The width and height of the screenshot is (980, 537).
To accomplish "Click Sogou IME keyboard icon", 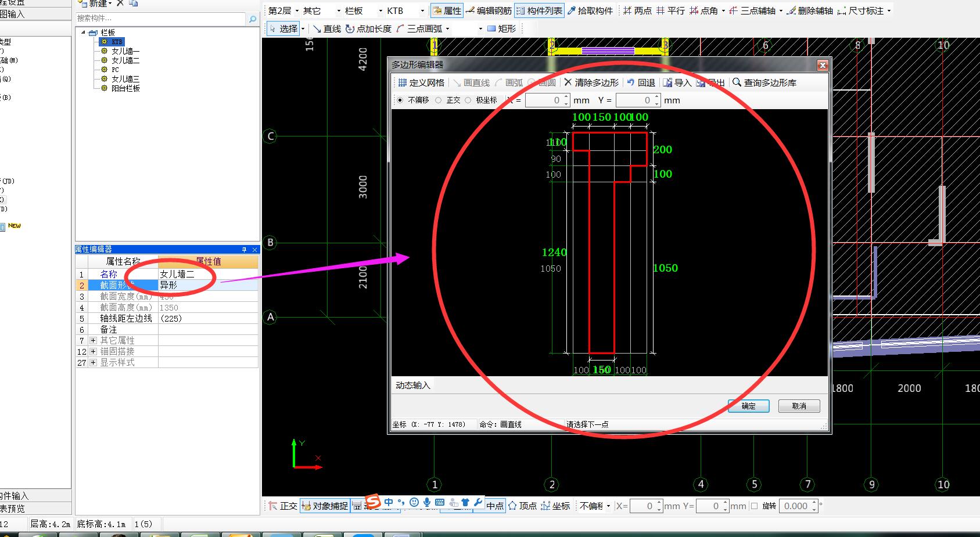I will tap(440, 502).
